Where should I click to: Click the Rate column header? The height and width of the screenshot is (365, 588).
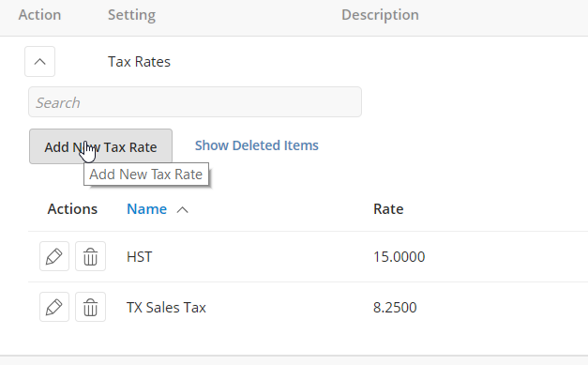coord(388,209)
